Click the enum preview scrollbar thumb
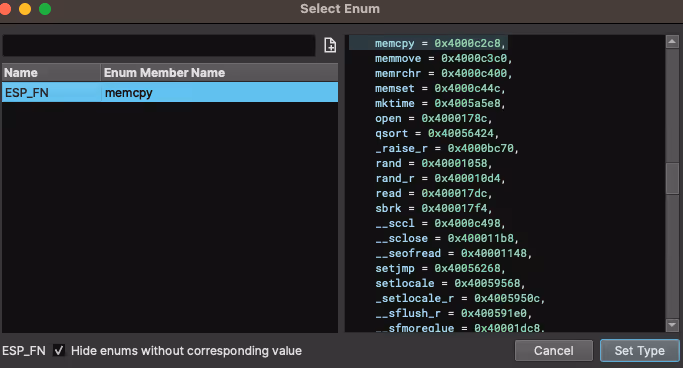The width and height of the screenshot is (683, 368). tap(672, 178)
